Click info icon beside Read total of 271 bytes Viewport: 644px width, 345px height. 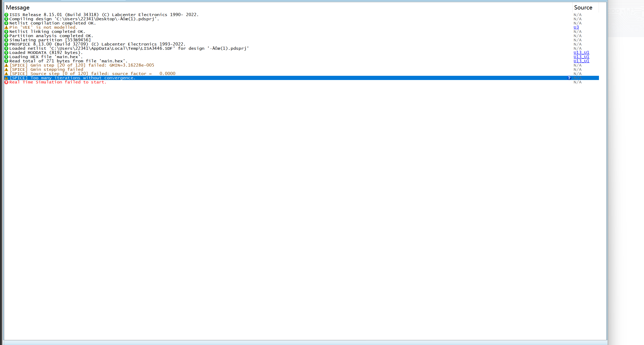pos(6,61)
